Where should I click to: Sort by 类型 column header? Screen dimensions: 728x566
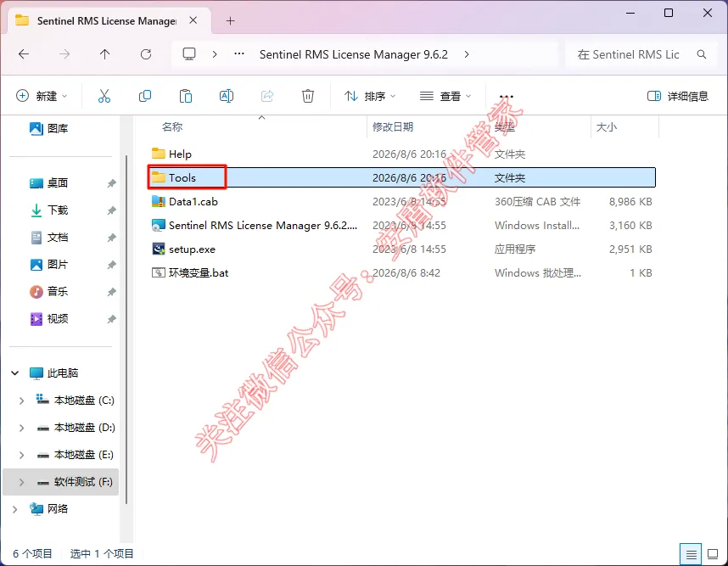[x=505, y=126]
